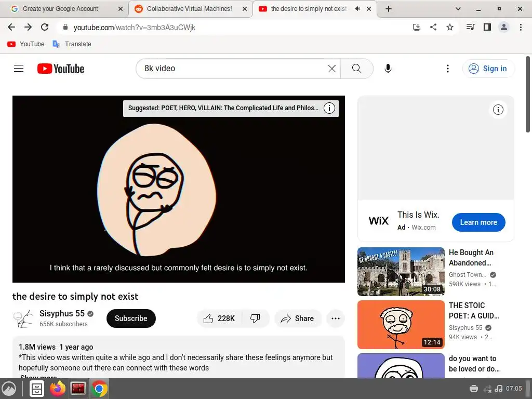Open network tray icon

[487, 389]
